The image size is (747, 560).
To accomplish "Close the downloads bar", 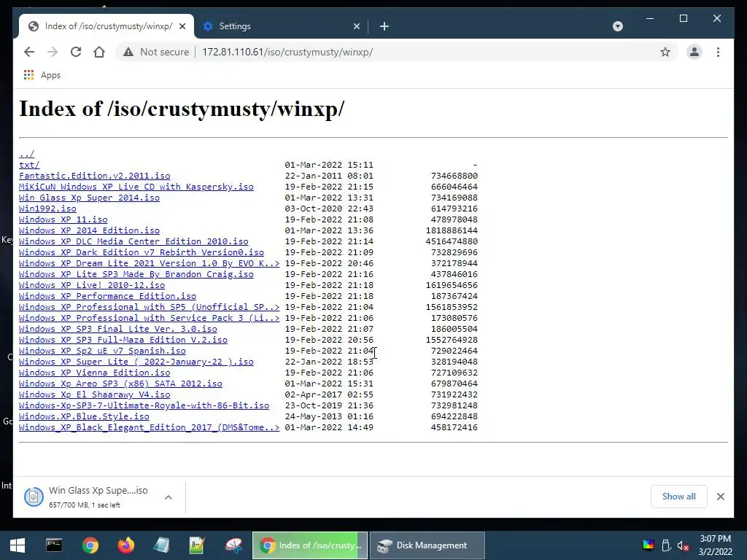I will pyautogui.click(x=720, y=496).
